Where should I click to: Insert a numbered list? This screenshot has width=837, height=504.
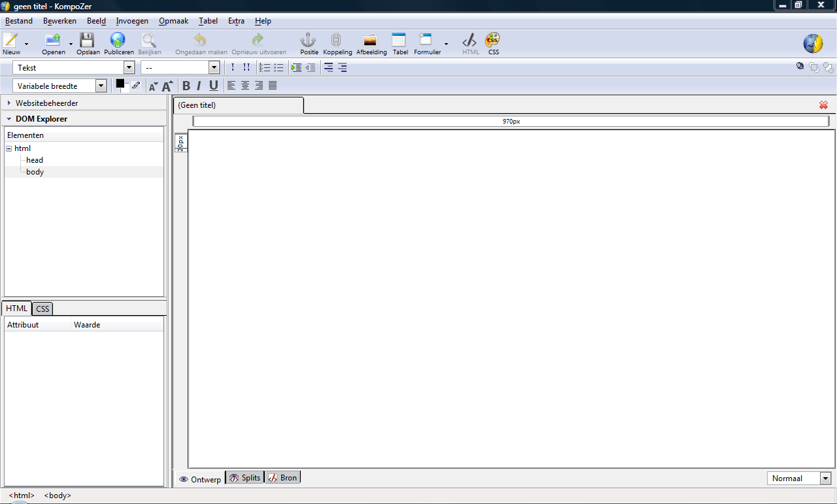click(x=265, y=67)
